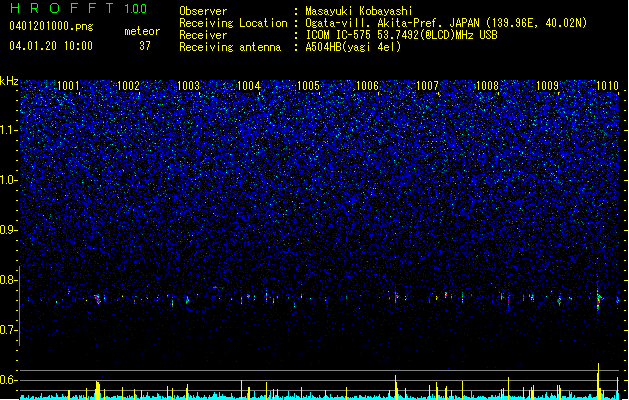Viewport: 629px width, 400px height.
Task: Click the tallest yellow power spike near 1010
Action: click(598, 381)
